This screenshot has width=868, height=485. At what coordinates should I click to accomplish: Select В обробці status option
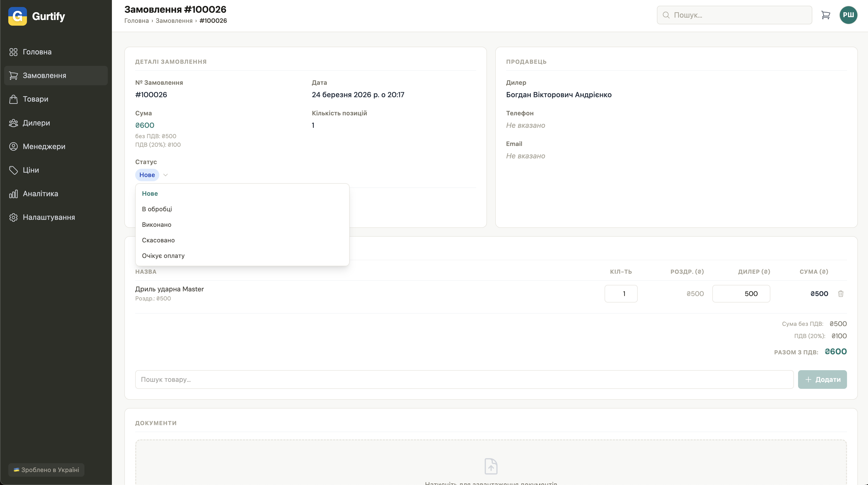157,209
